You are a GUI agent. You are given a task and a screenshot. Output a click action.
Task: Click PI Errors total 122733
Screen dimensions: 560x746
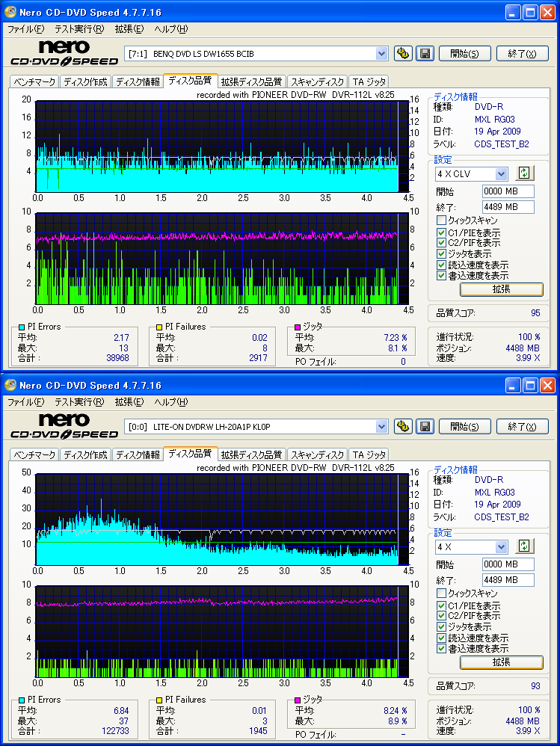point(115,731)
